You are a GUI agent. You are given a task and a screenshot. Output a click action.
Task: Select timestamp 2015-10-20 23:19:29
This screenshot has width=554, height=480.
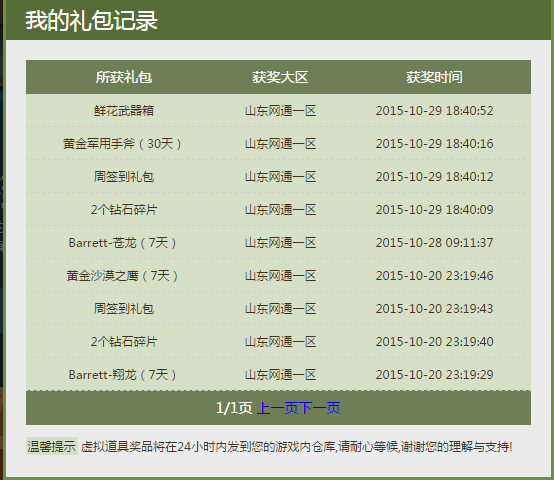(x=434, y=374)
